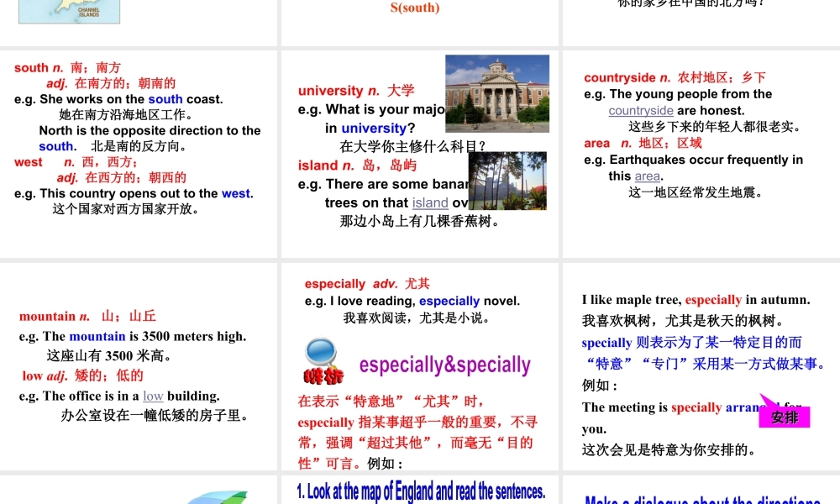Viewport: 840px width, 504px height.
Task: Select the island banana trees photo
Action: coord(508,181)
